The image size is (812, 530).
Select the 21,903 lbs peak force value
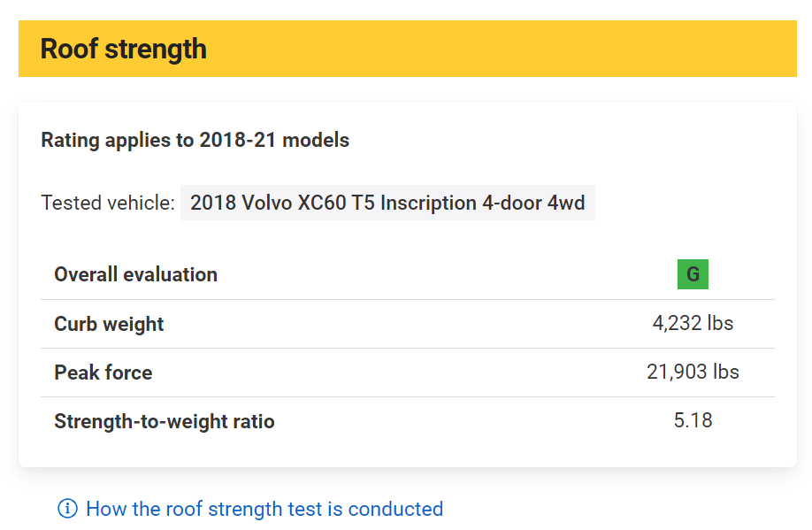click(x=693, y=372)
